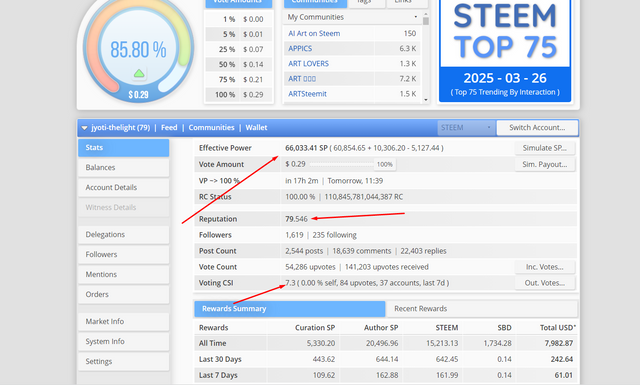Open System Info section

click(x=124, y=341)
